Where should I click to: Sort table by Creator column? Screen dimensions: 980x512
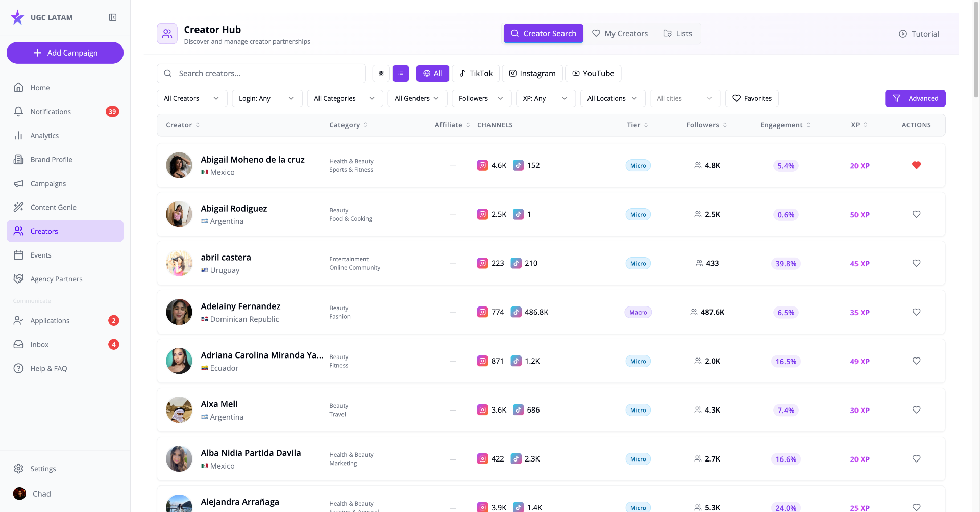183,125
